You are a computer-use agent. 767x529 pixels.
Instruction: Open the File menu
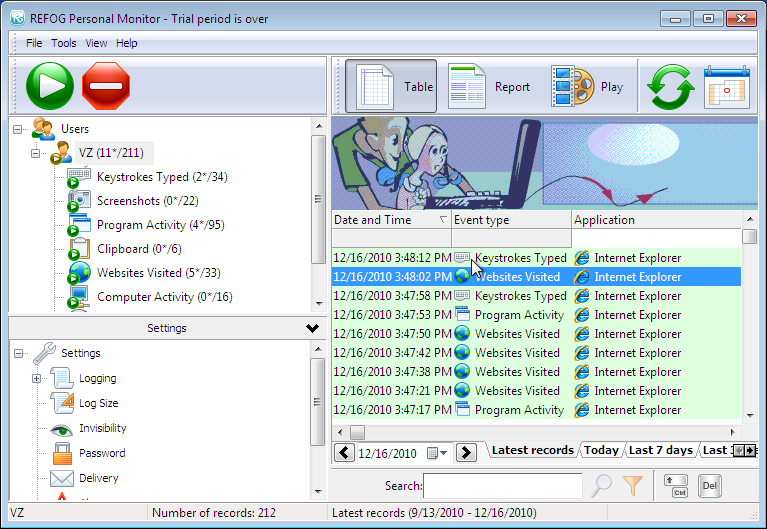[x=34, y=43]
